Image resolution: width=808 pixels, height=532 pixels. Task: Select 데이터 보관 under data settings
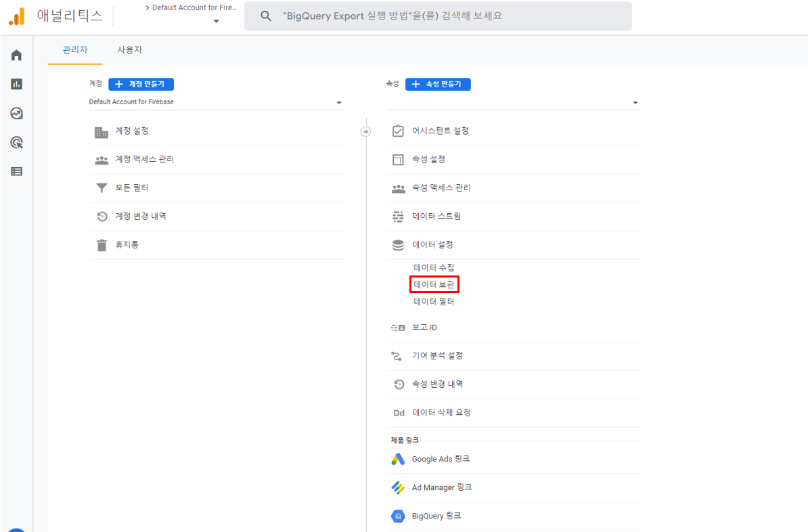coord(434,284)
